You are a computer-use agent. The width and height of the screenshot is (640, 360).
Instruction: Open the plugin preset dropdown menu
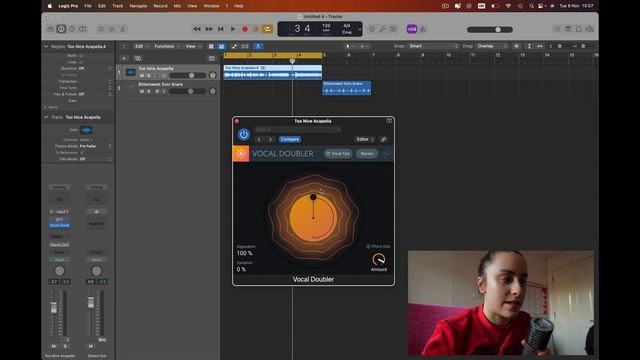[298, 130]
